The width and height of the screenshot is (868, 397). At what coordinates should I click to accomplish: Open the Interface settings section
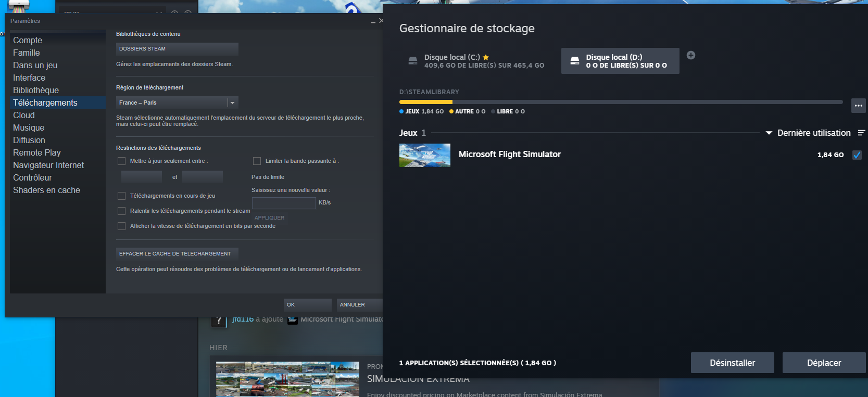[x=58, y=78]
